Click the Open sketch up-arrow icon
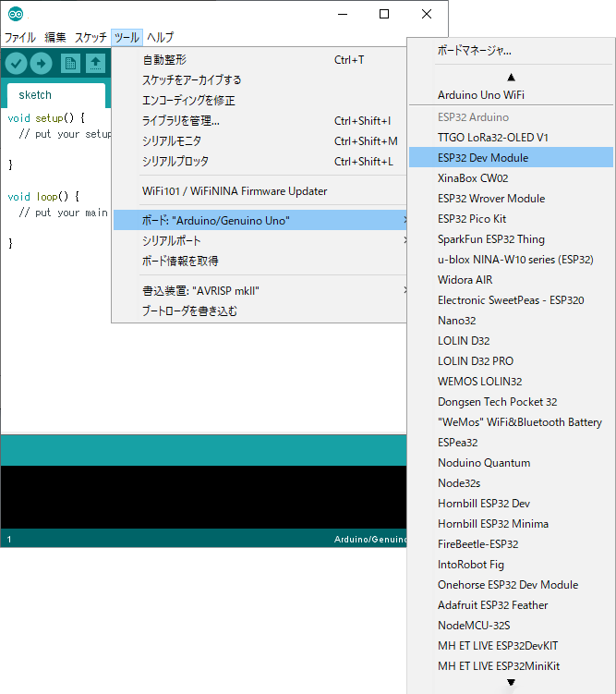This screenshot has width=616, height=694. click(x=95, y=63)
